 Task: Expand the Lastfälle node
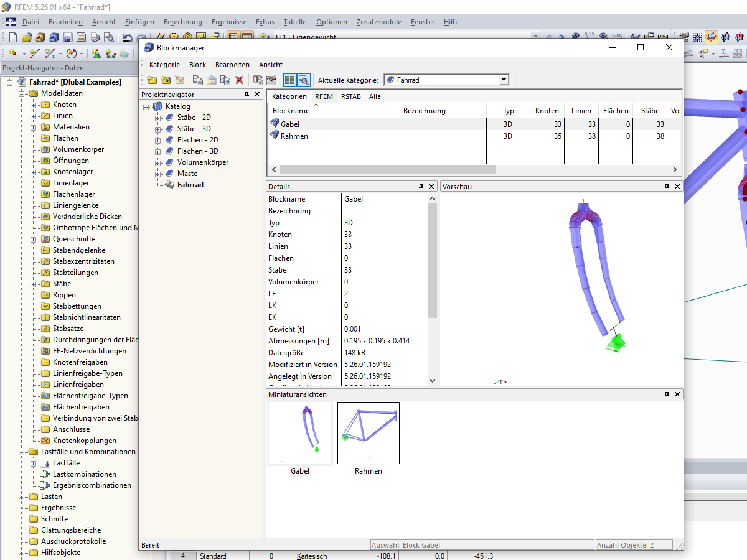34,463
